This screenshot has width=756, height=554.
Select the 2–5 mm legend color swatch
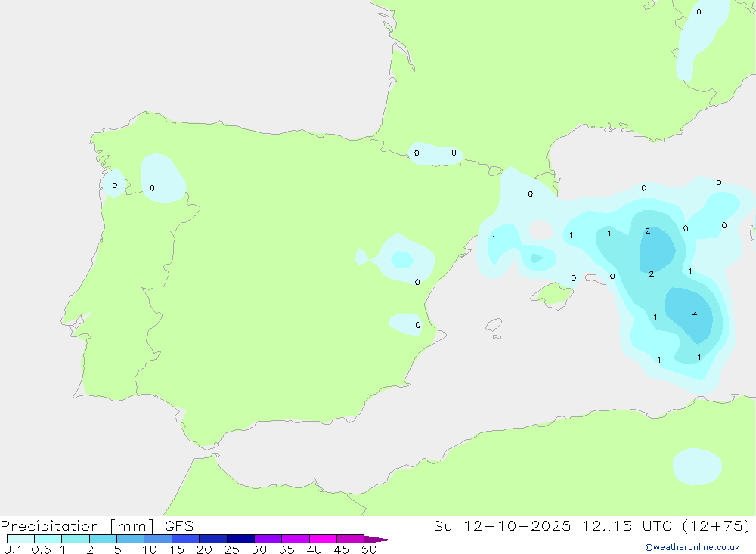(103, 539)
